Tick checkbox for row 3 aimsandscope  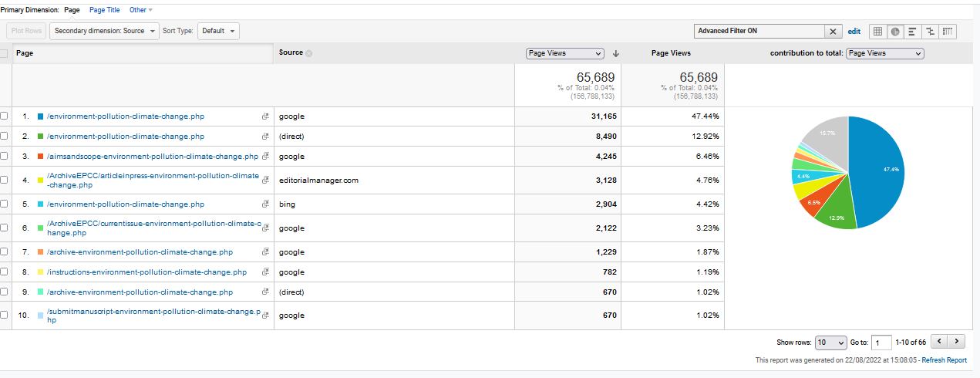pos(4,157)
